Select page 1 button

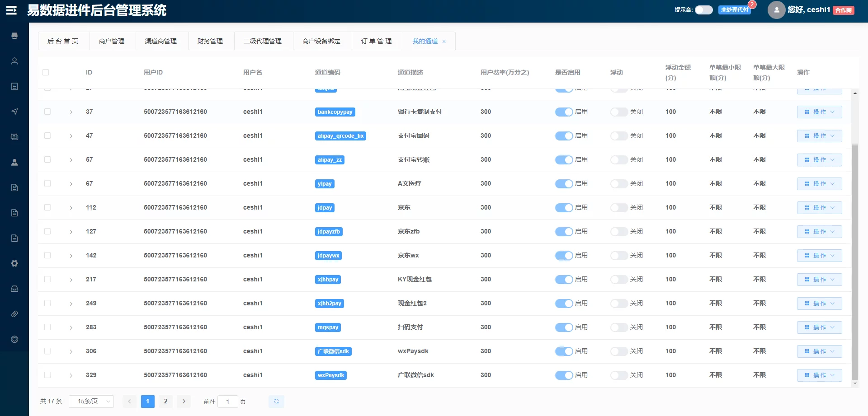(147, 401)
